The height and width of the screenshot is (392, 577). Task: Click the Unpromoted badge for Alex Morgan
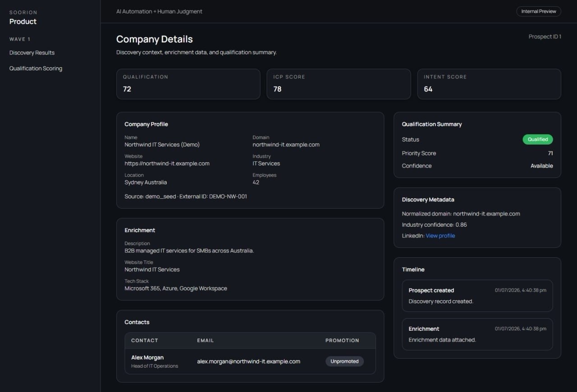(x=344, y=361)
